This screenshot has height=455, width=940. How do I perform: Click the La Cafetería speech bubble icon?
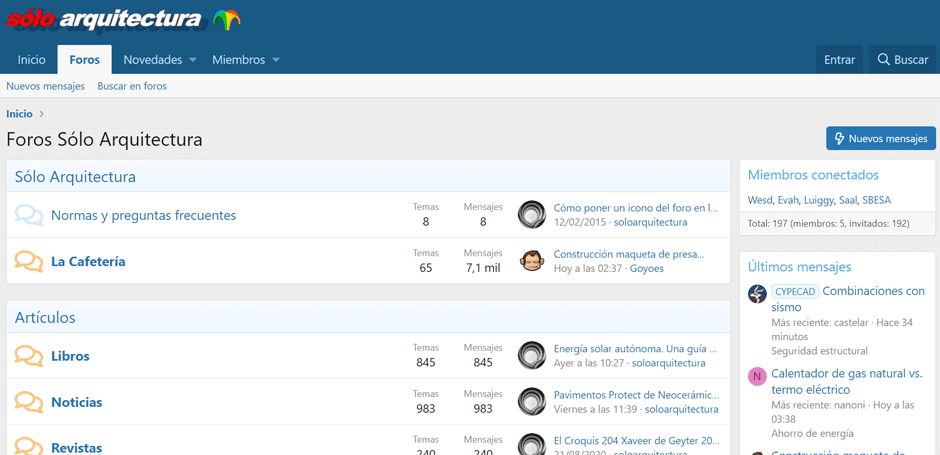29,261
